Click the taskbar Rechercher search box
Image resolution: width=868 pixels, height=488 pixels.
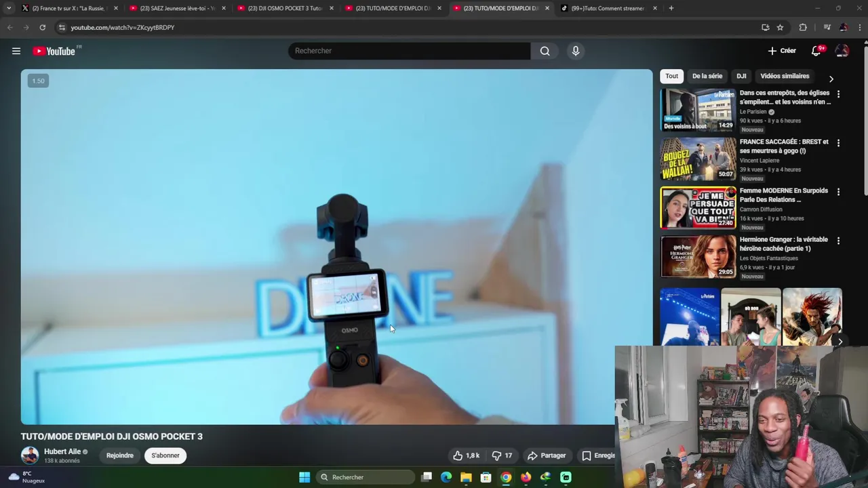(366, 477)
